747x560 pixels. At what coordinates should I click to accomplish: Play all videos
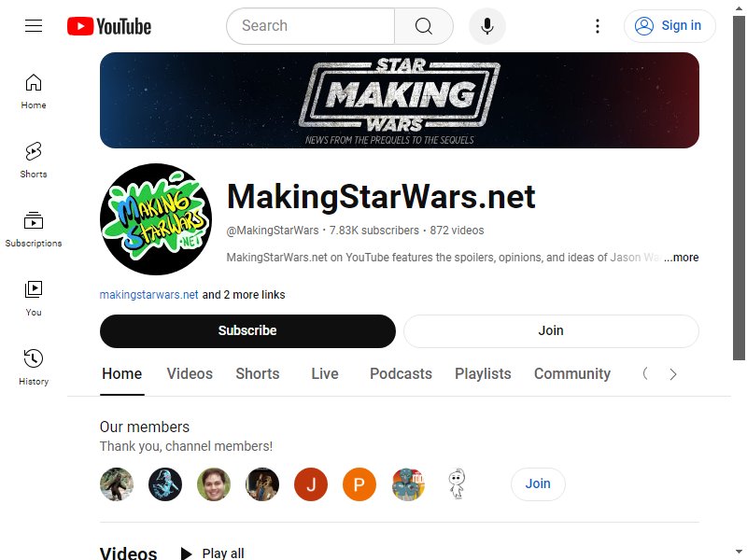click(213, 553)
